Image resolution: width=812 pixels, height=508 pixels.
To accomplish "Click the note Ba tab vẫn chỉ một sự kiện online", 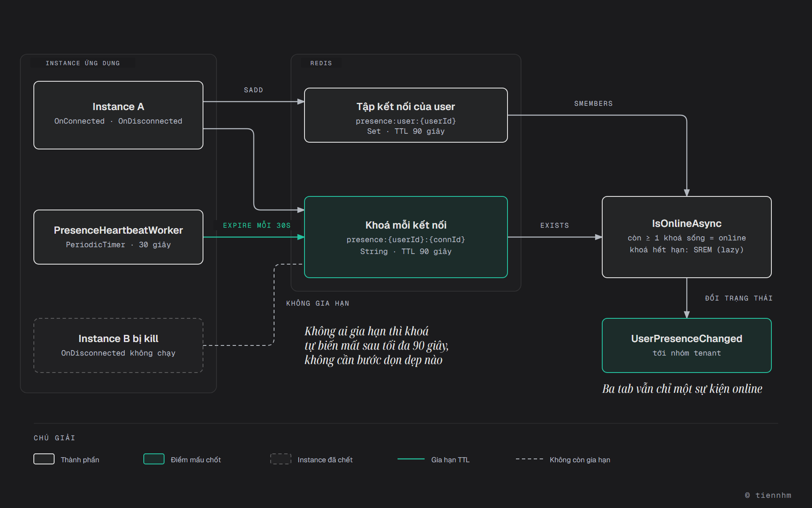I will [682, 389].
